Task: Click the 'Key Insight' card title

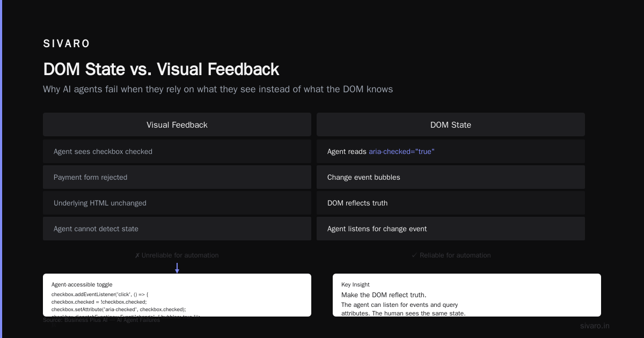Action: (x=355, y=284)
